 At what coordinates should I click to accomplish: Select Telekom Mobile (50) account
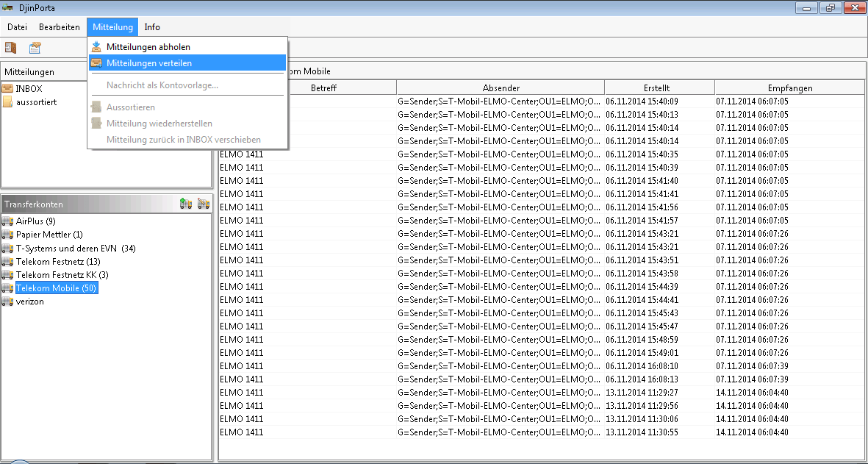57,288
